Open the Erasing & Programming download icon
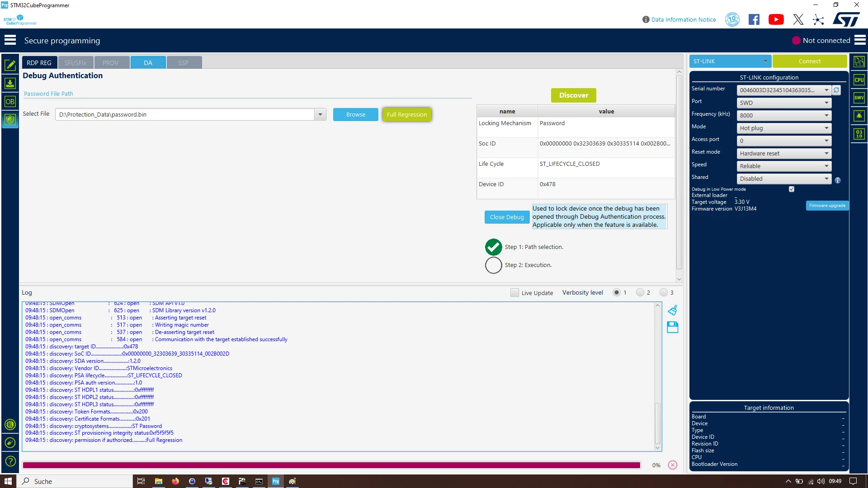Image resolution: width=868 pixels, height=488 pixels. 10,83
